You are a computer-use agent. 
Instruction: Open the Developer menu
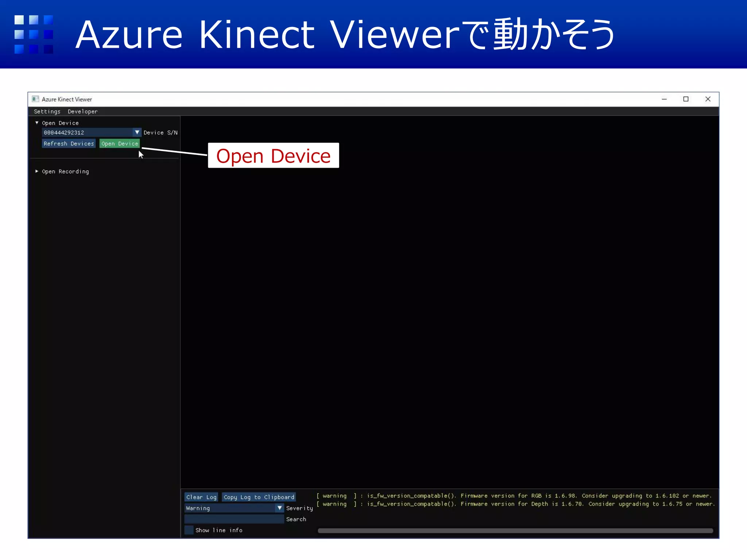tap(82, 112)
